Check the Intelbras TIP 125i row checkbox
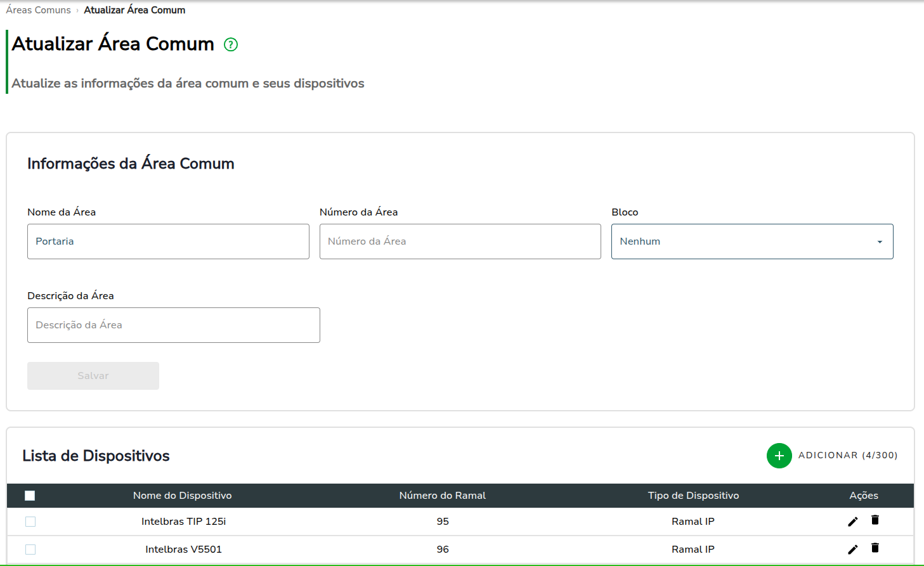924x566 pixels. coord(30,522)
